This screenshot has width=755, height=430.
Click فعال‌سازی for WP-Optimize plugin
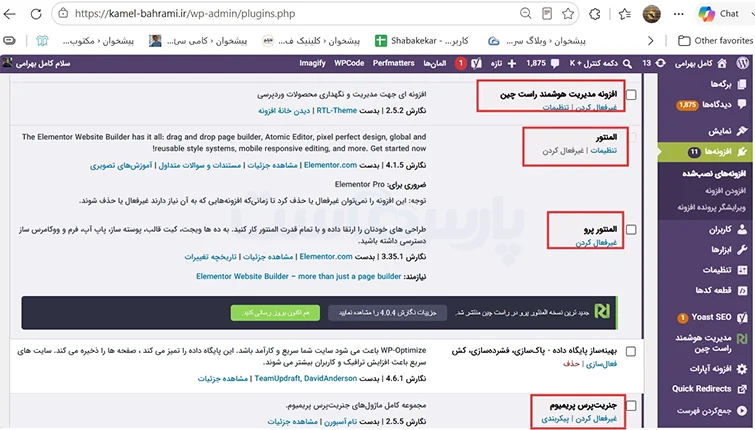coord(601,364)
